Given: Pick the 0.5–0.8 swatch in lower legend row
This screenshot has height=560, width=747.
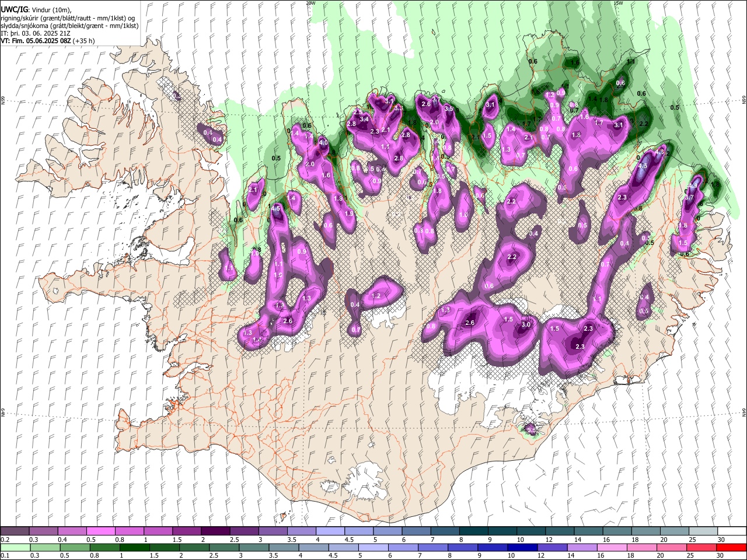Looking at the screenshot, I should click(x=75, y=547).
